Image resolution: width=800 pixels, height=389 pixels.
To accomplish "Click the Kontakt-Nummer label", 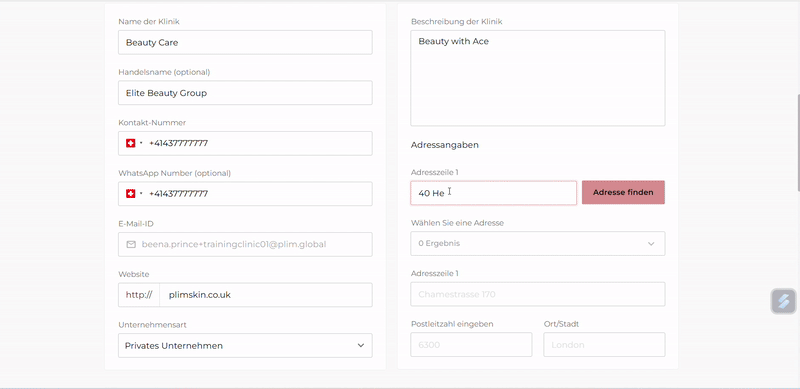I will coord(152,123).
